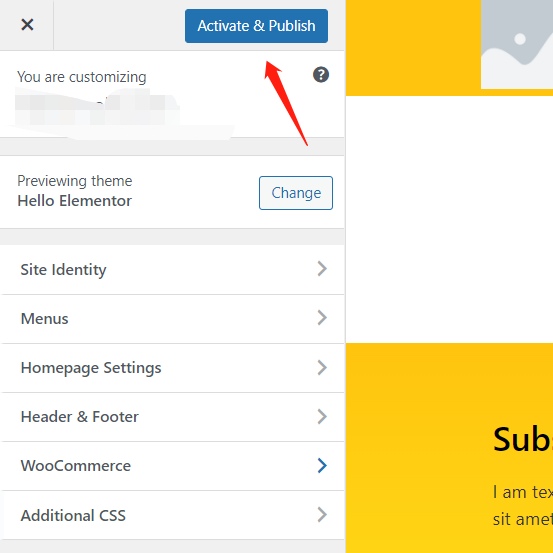Click the Hello Elementor theme name
This screenshot has width=553, height=553.
(74, 201)
